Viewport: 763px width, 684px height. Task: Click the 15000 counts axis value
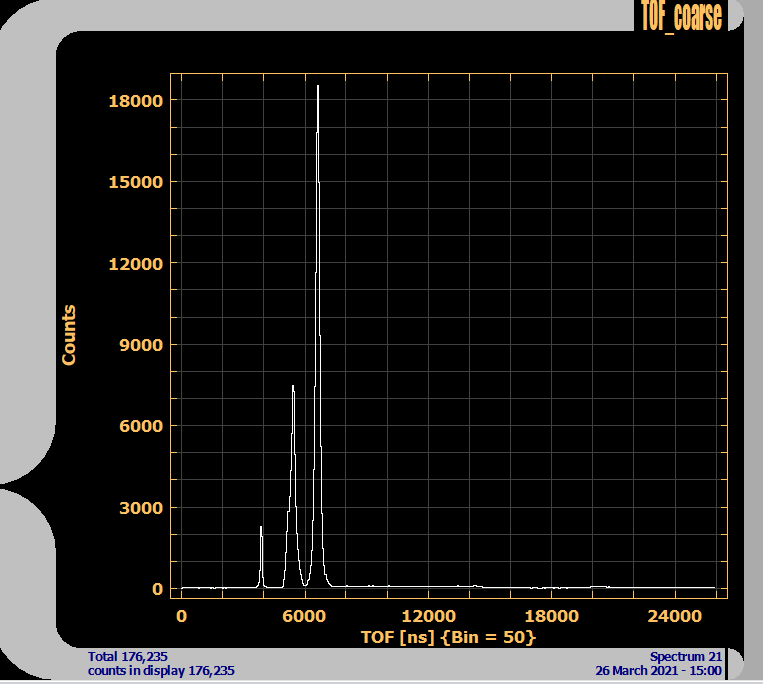point(135,182)
